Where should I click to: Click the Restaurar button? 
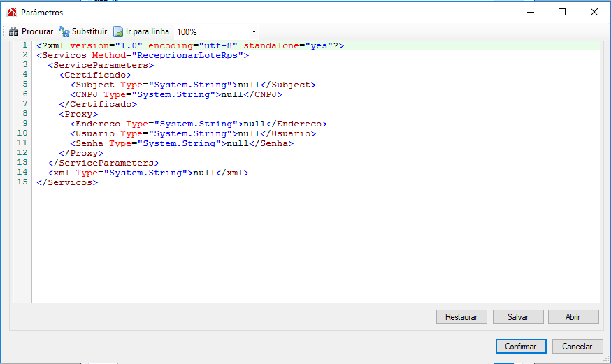[x=461, y=317]
